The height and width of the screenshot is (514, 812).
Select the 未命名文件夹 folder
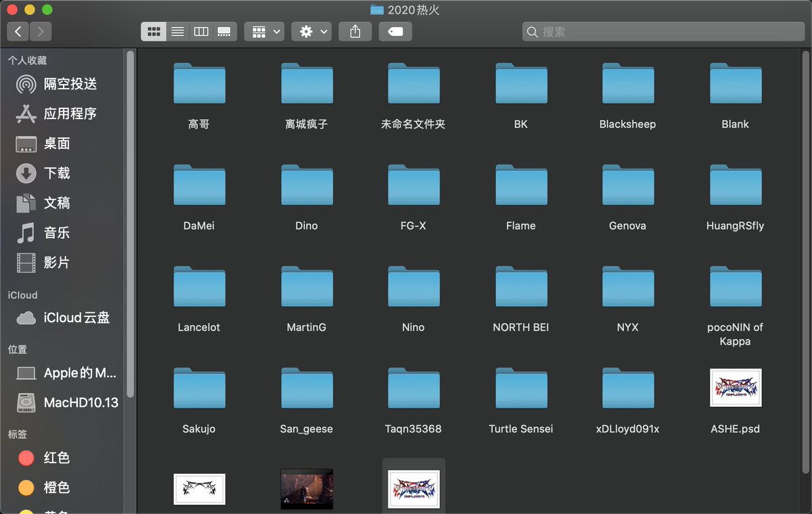pyautogui.click(x=413, y=83)
